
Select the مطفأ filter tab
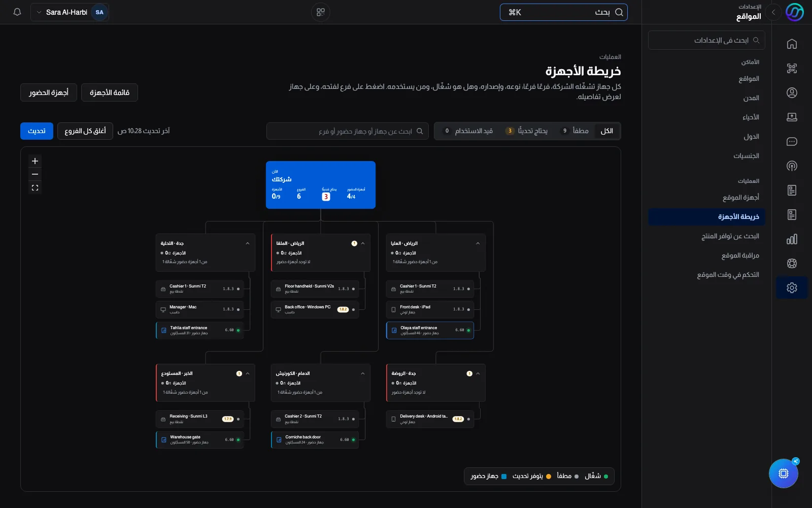[575, 131]
